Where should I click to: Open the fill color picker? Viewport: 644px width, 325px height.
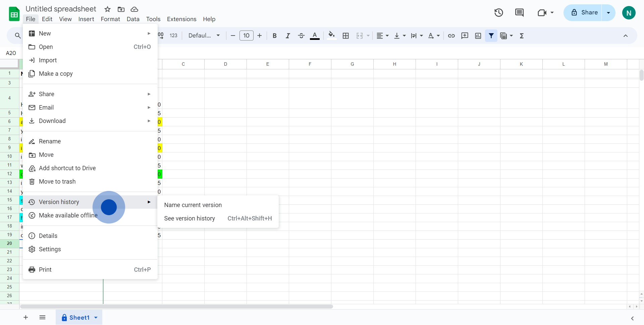coord(331,36)
